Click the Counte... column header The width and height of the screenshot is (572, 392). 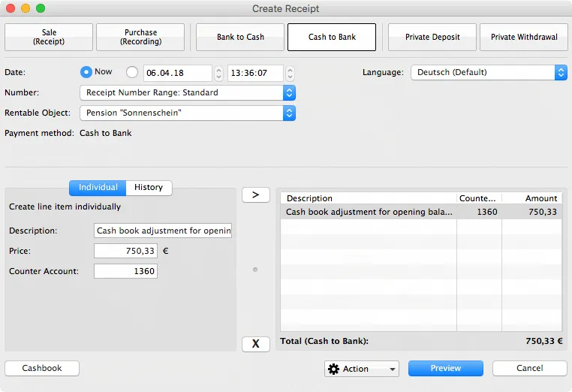[479, 198]
